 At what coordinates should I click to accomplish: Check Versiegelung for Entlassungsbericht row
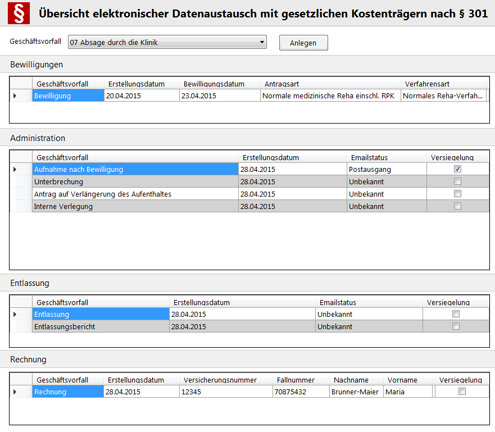[456, 326]
